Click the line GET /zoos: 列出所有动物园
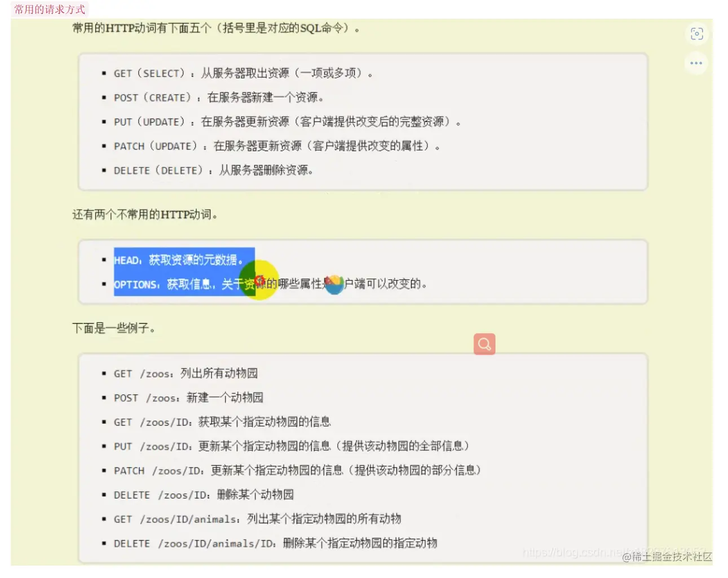728x578 pixels. (x=186, y=373)
